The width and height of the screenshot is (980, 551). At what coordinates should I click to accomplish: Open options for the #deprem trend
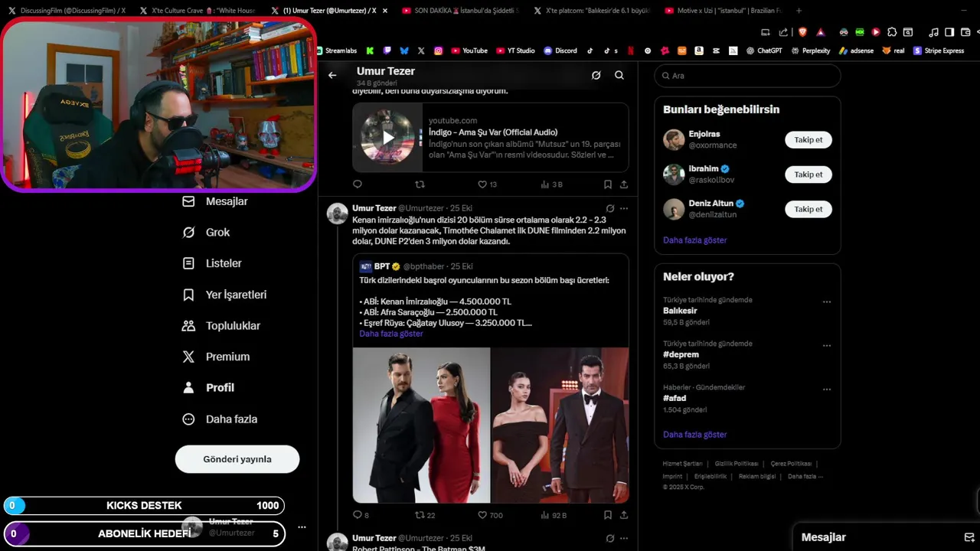tap(827, 345)
